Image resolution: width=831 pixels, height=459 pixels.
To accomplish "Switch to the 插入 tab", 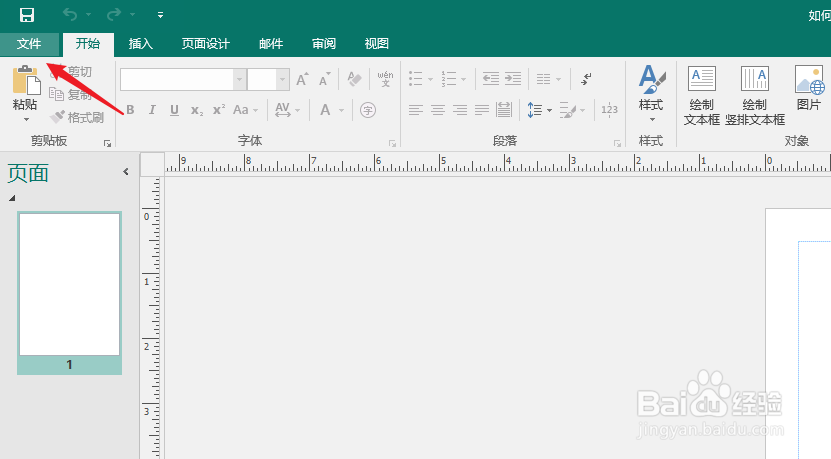I will pos(140,43).
